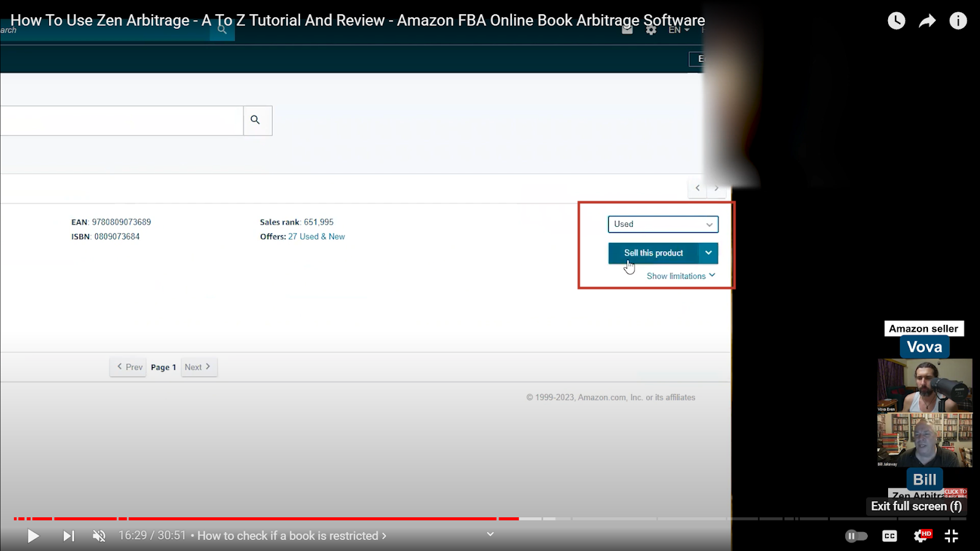Image resolution: width=980 pixels, height=551 pixels.
Task: Click the Amazon copyright notice text
Action: [611, 398]
